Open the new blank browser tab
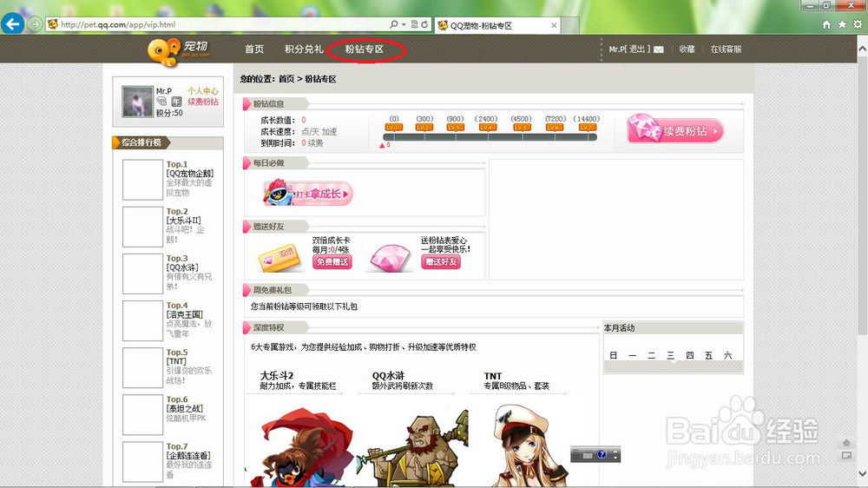This screenshot has height=488, width=868. [x=570, y=25]
